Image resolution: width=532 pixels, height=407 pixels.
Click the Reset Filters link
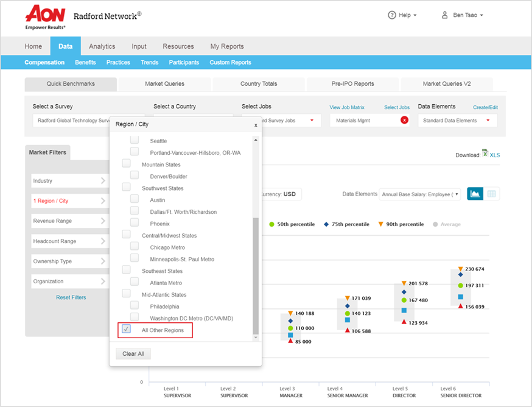71,297
